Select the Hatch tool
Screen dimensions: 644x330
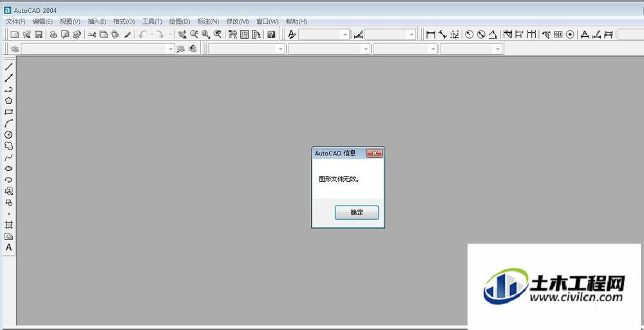pyautogui.click(x=8, y=225)
